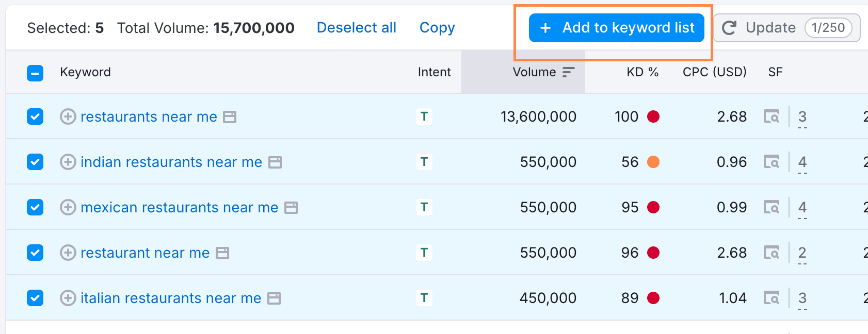Click the 'Add to keyword list' button
The image size is (868, 334).
(616, 28)
